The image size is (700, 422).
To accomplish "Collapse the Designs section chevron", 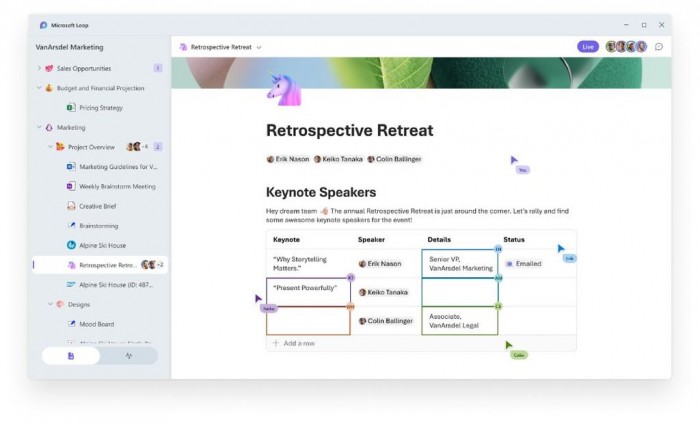I will click(x=50, y=304).
